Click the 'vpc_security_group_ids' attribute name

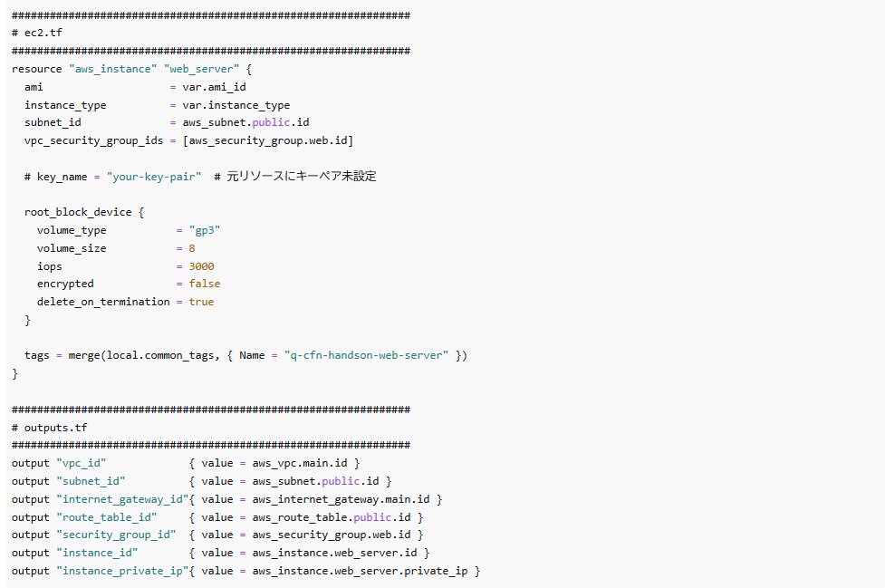pos(93,140)
